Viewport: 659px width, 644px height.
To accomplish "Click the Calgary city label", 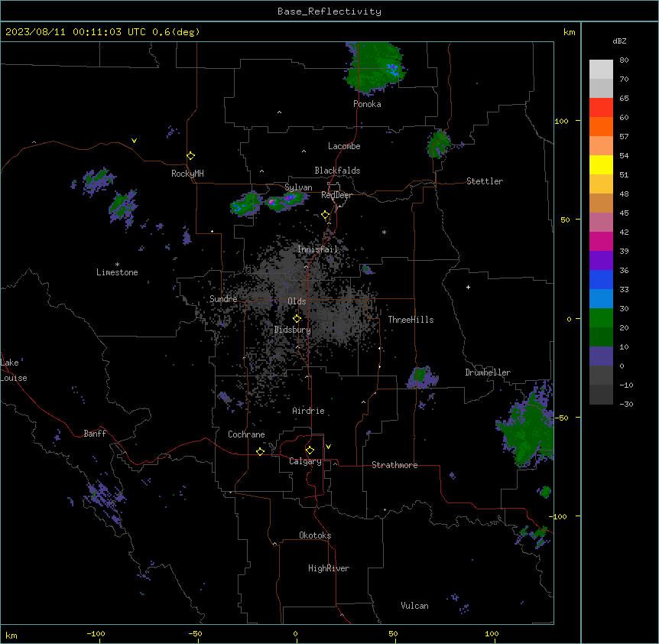I will (x=305, y=461).
